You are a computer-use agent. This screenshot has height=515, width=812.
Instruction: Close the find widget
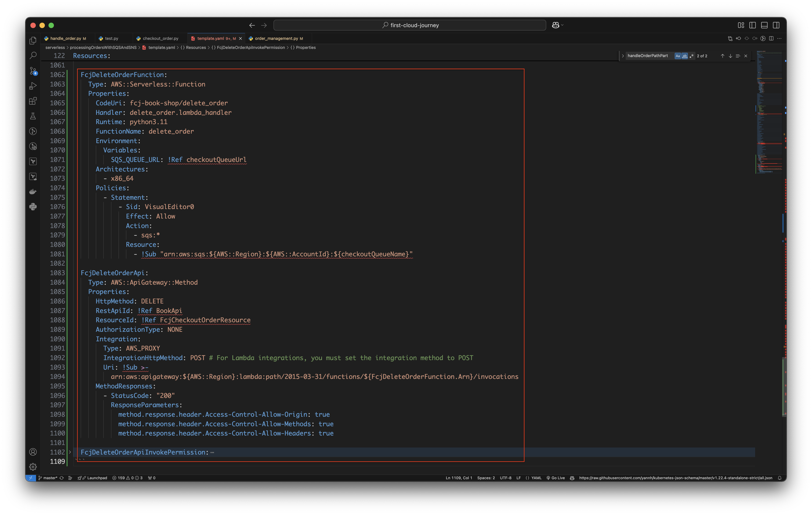tap(746, 56)
